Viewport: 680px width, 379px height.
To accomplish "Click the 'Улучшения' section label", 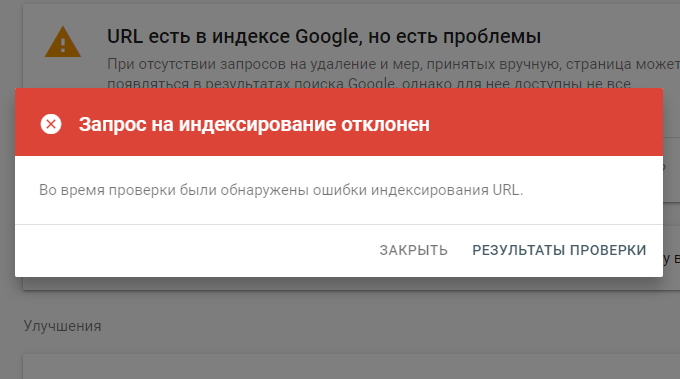I will 62,326.
